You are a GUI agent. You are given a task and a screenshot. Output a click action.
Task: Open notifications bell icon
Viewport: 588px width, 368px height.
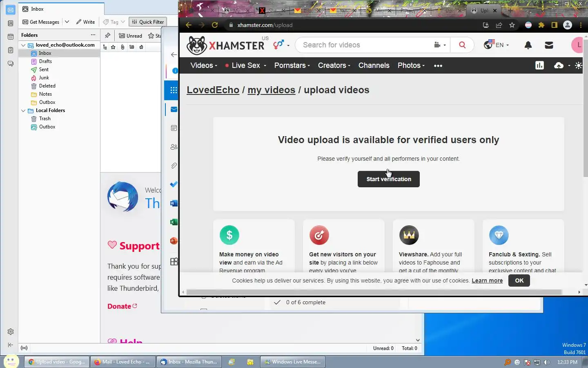pyautogui.click(x=528, y=45)
